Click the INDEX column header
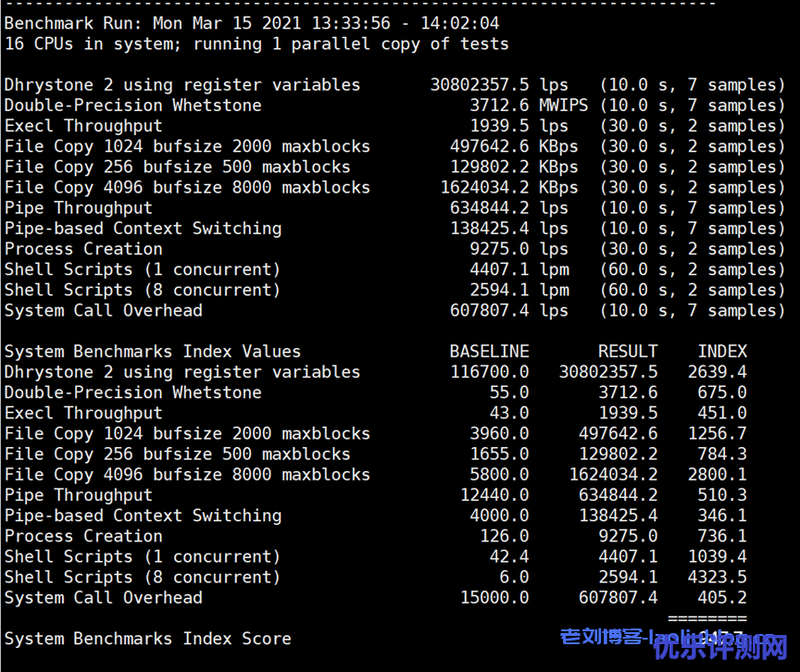 (x=721, y=352)
